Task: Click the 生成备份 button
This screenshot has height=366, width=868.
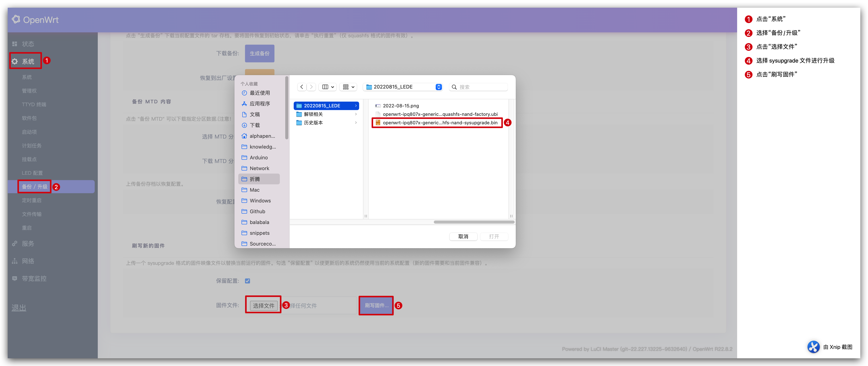Action: point(259,53)
